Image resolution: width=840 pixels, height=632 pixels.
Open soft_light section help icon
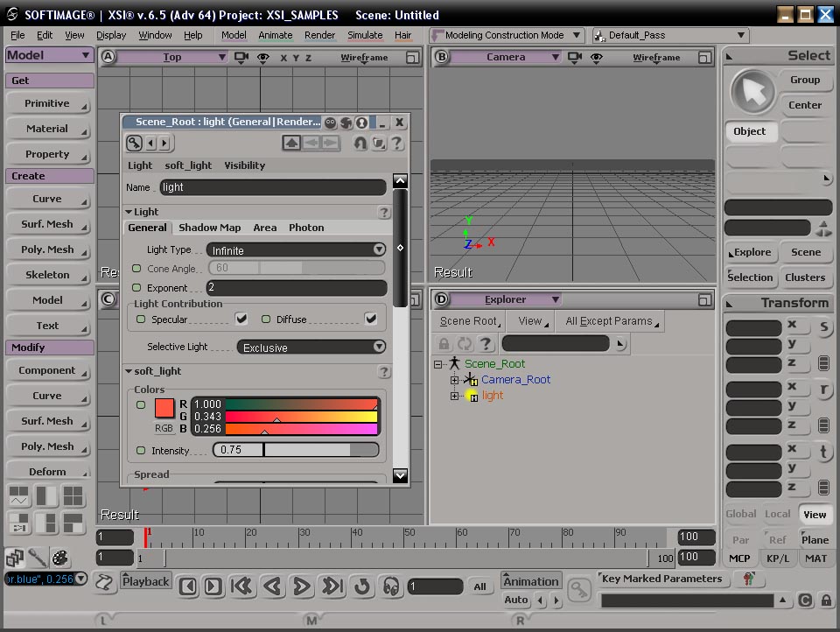click(x=383, y=371)
